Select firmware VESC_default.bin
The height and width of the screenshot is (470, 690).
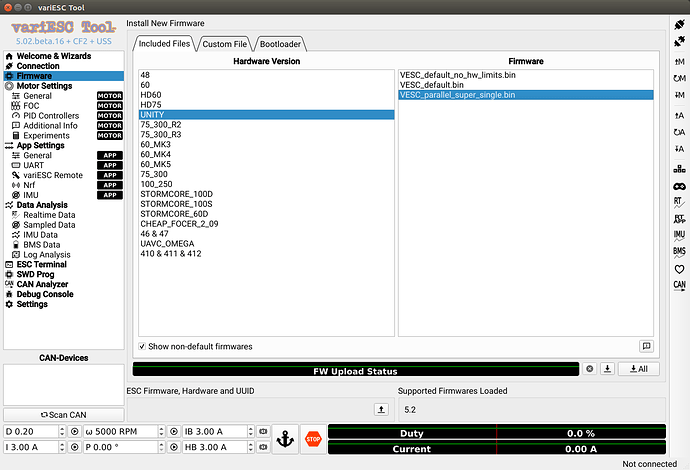tap(526, 85)
